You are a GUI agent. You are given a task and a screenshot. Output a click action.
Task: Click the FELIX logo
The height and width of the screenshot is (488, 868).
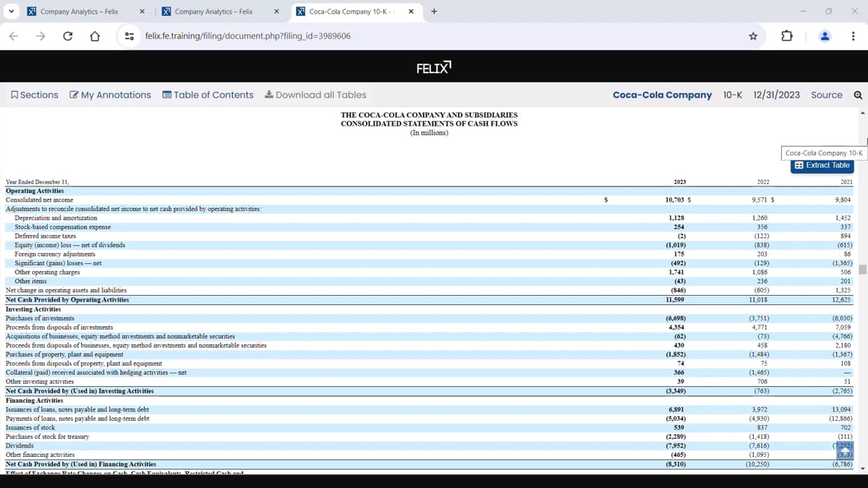(x=434, y=68)
